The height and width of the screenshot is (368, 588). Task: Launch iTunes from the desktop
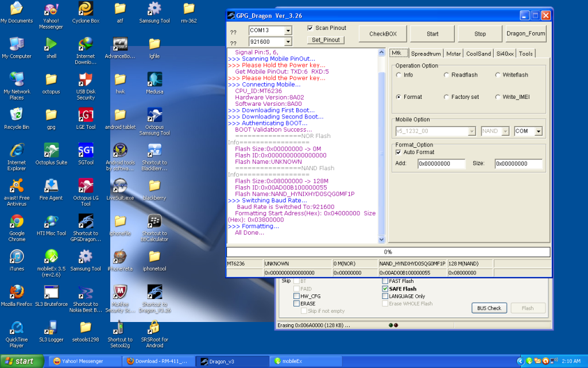tap(17, 260)
